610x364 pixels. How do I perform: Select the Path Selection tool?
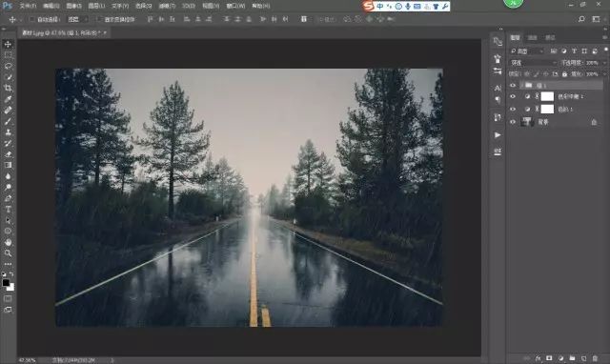(8, 220)
